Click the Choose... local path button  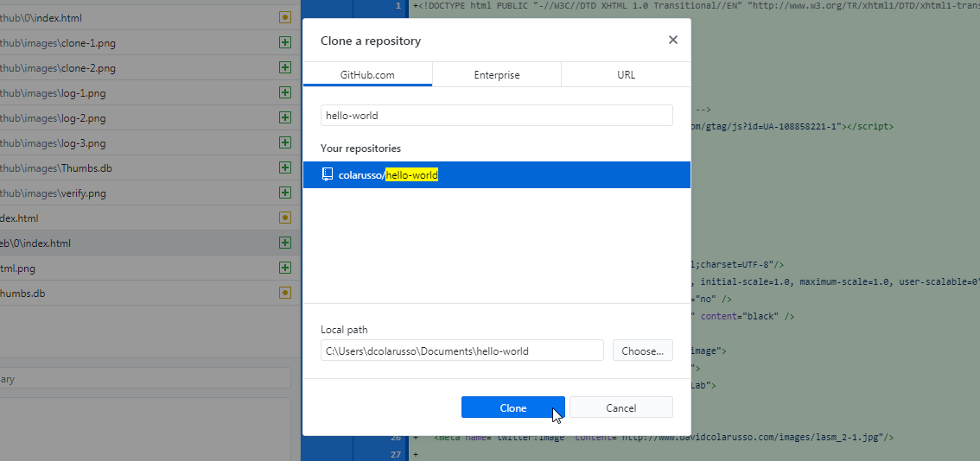tap(642, 350)
